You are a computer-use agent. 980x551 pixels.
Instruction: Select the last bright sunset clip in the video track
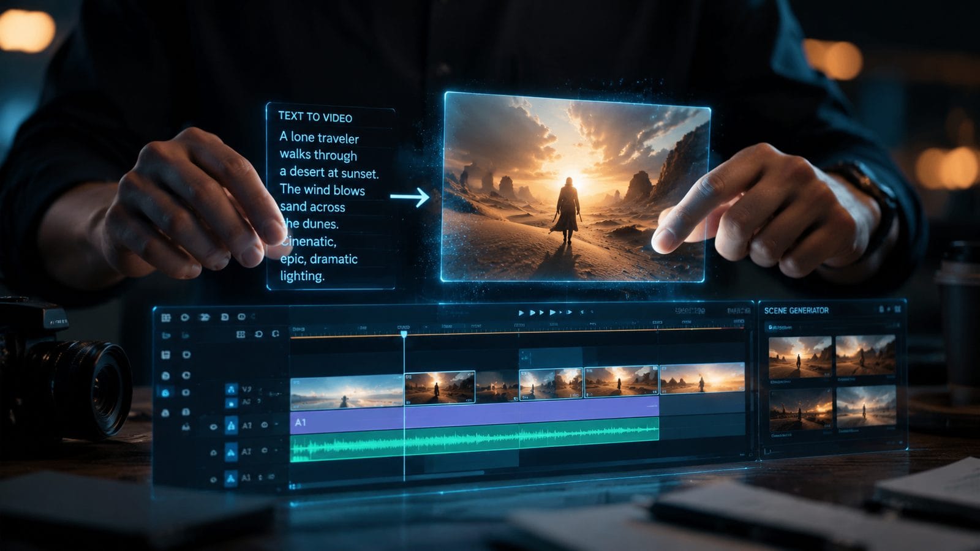point(703,379)
